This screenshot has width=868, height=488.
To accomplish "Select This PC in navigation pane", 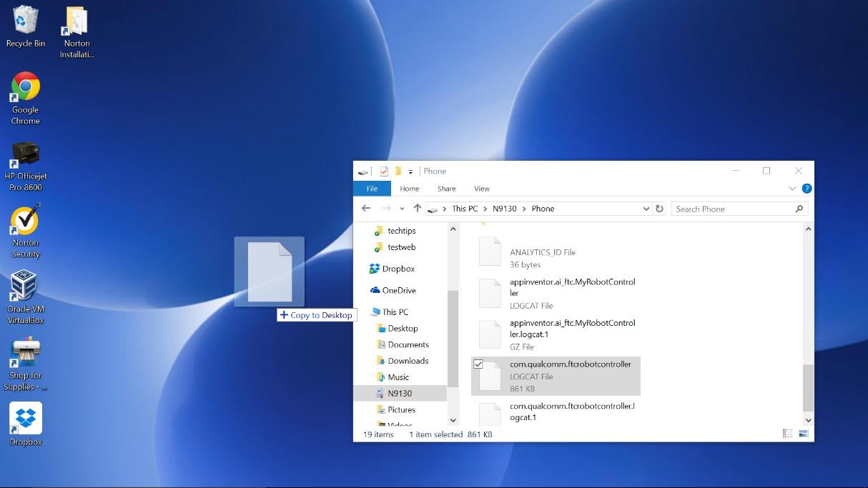I will pos(390,312).
